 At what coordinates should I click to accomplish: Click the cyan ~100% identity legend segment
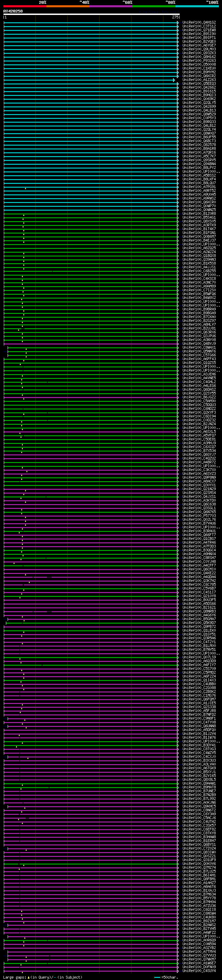click(197, 6)
